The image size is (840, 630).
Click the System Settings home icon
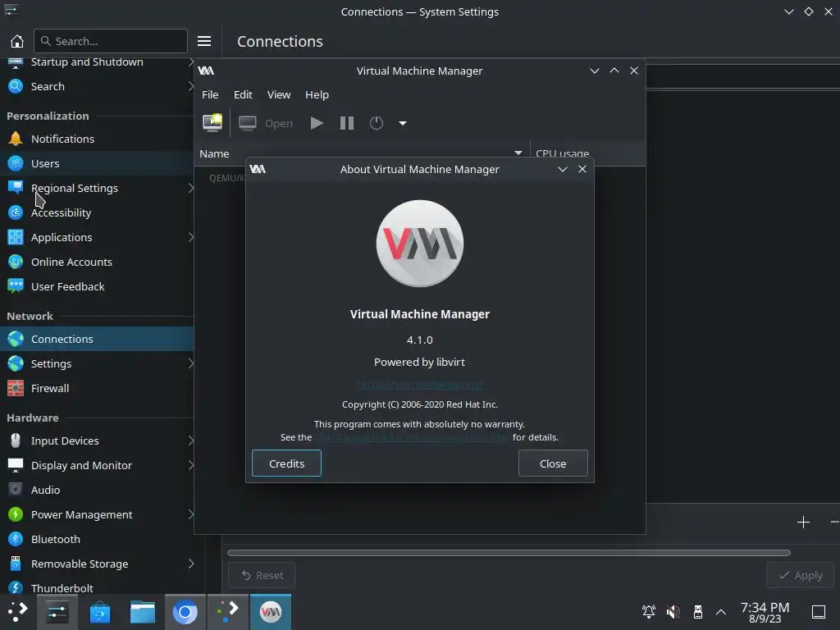[17, 41]
